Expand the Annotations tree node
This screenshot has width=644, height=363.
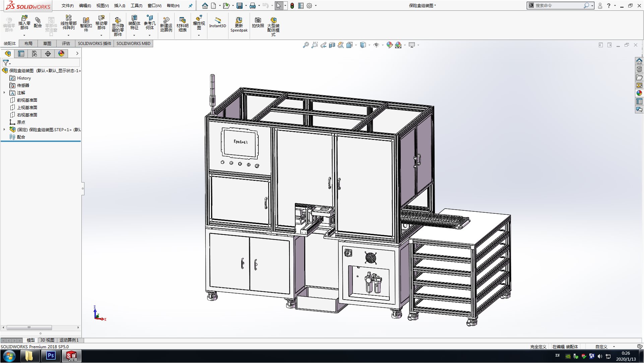coord(4,93)
